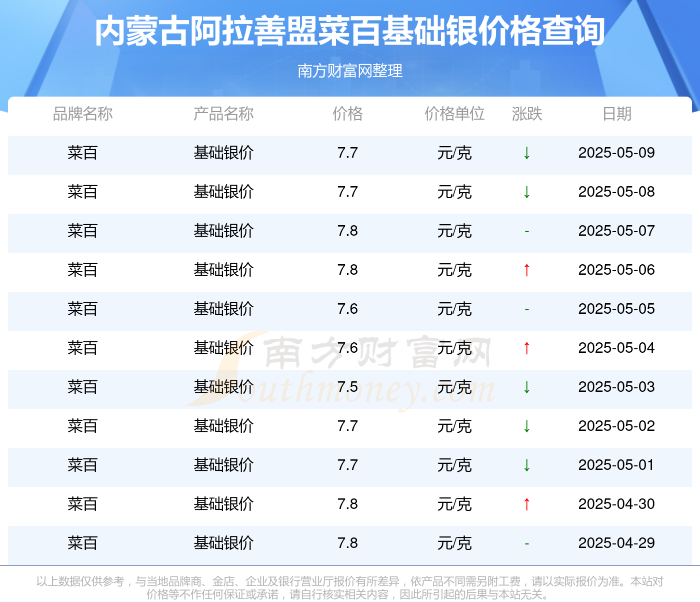
Task: Click the dash indicator for 2025-05-05
Action: click(526, 309)
